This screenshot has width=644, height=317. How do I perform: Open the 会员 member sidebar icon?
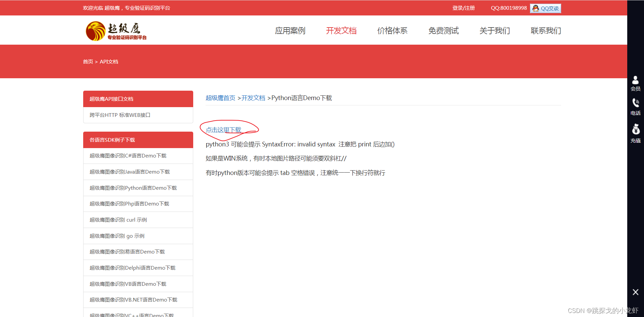[x=635, y=83]
